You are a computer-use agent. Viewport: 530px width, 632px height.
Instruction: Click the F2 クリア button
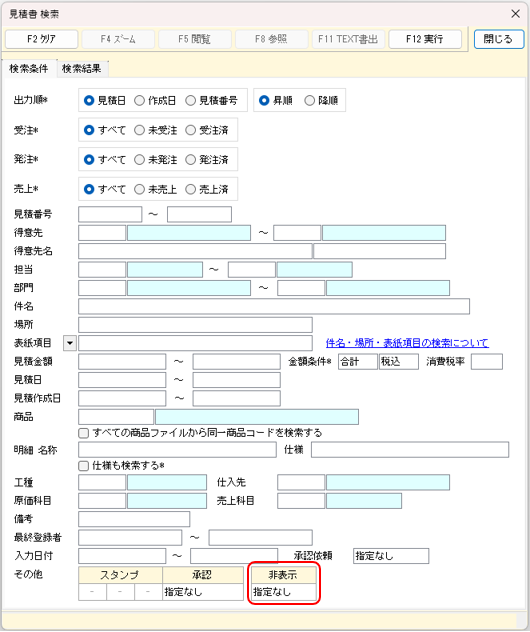41,39
